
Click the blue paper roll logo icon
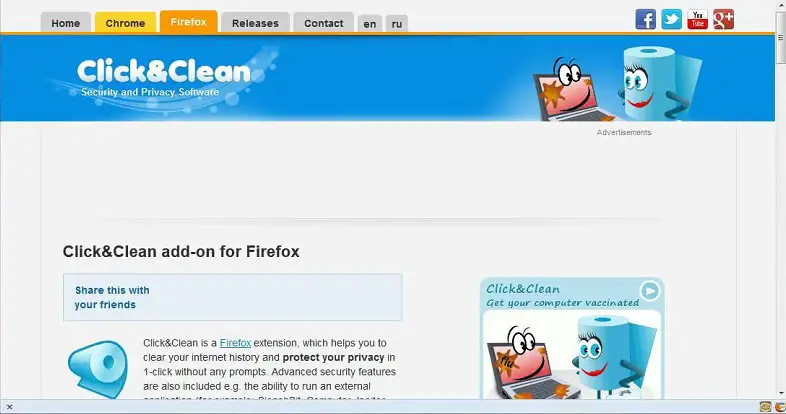point(98,369)
